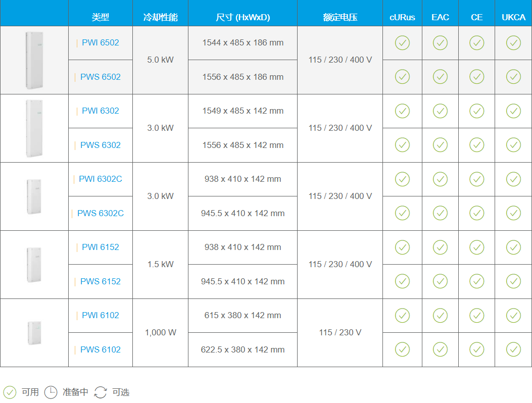This screenshot has height=403, width=532.
Task: Click the UKCA checkmark for PWS 6502
Action: click(x=513, y=77)
